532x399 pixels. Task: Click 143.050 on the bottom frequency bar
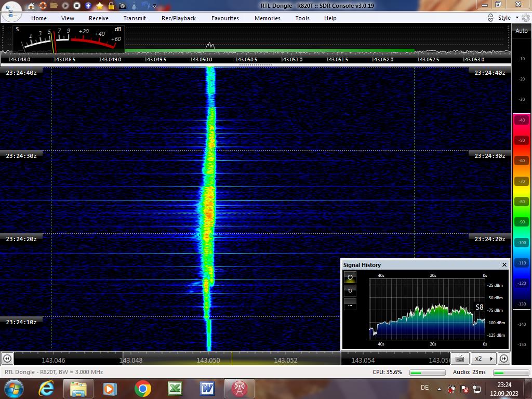coord(208,361)
